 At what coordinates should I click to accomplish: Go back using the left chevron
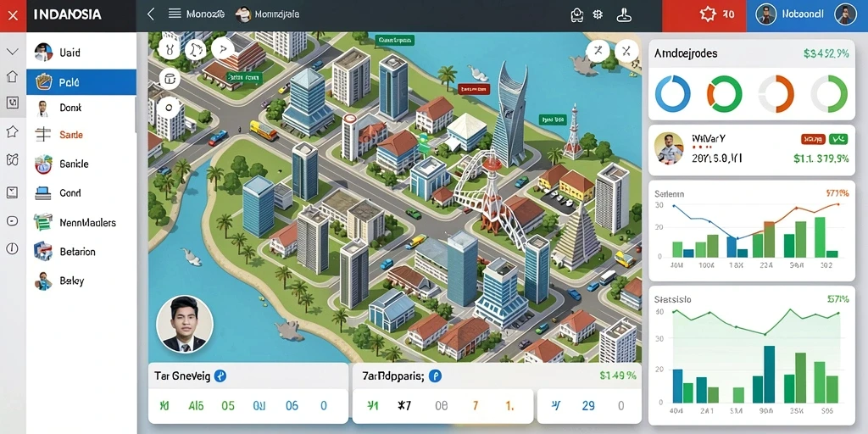151,14
